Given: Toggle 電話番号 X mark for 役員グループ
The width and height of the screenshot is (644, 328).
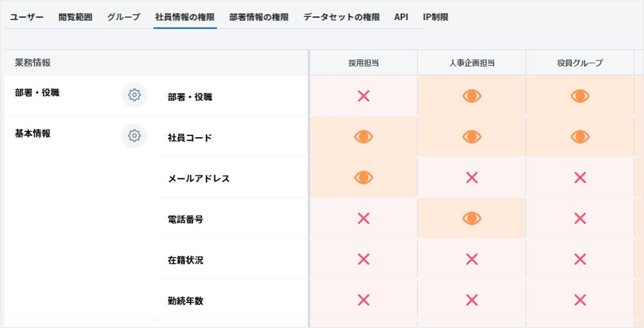Looking at the screenshot, I should pos(580,219).
